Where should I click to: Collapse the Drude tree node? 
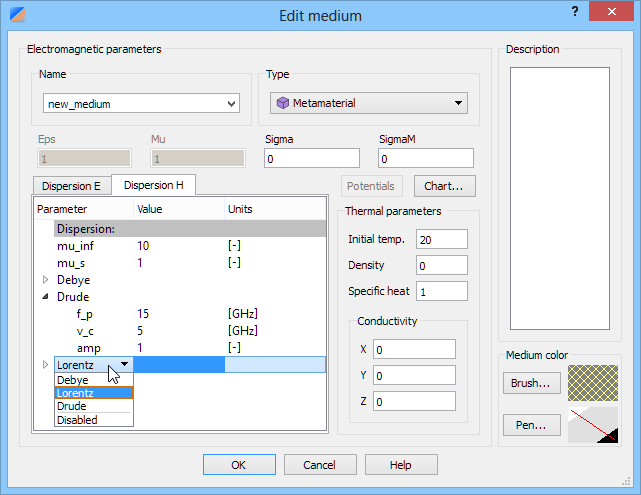point(45,297)
